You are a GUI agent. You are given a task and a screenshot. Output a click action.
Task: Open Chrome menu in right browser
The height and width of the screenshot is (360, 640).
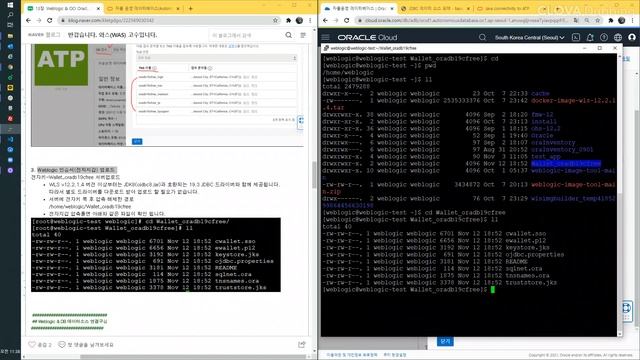pos(632,20)
